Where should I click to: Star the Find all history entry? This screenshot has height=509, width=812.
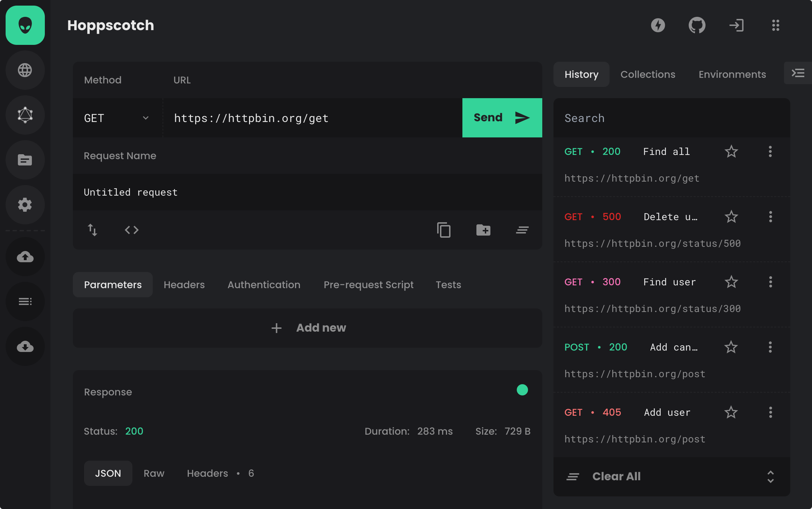[731, 151]
